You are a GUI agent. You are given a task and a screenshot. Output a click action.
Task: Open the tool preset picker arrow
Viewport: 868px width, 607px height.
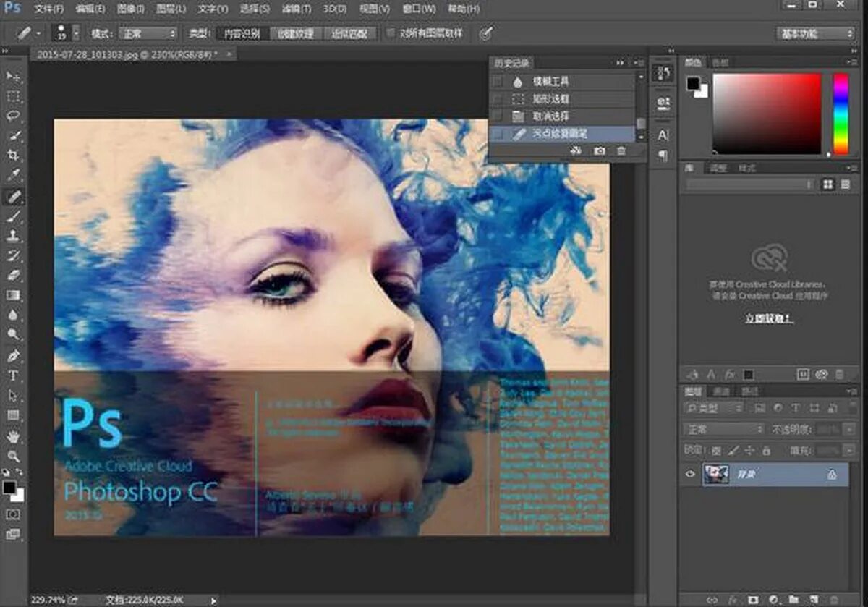(40, 33)
